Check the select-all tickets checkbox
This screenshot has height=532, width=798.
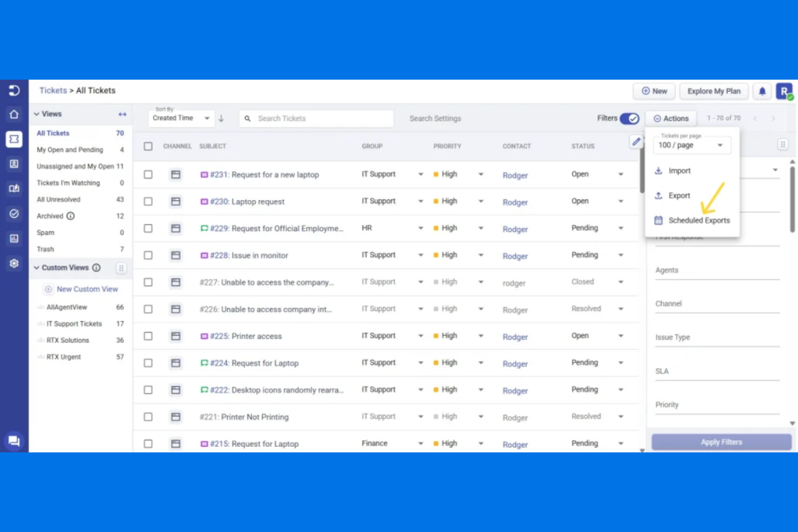[148, 146]
